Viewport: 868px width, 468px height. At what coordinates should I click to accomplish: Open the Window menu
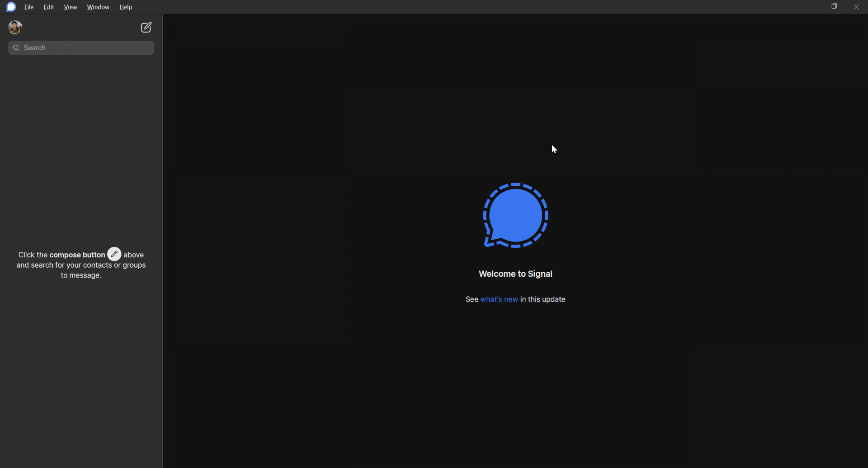pyautogui.click(x=98, y=7)
